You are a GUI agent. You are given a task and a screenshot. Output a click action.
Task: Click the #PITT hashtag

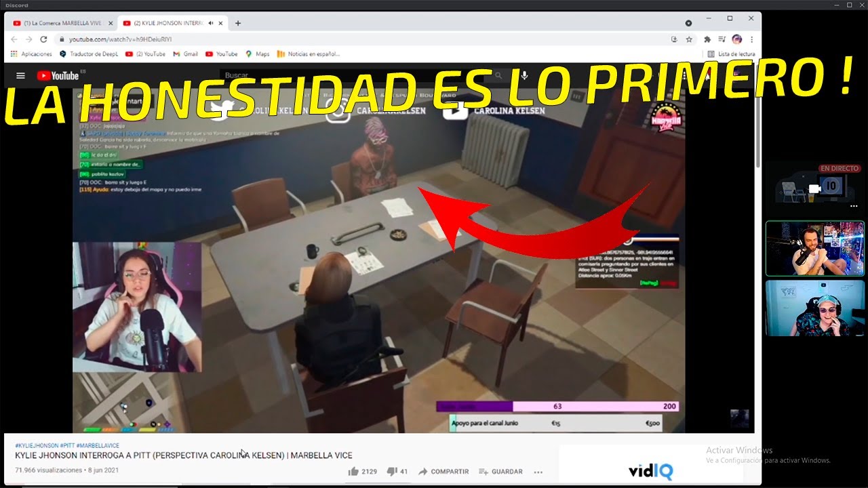coord(66,445)
